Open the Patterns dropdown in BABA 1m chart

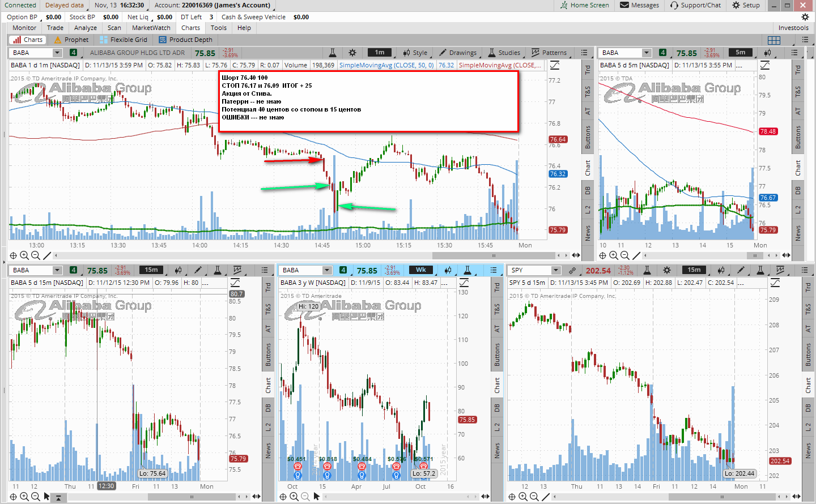click(x=549, y=53)
